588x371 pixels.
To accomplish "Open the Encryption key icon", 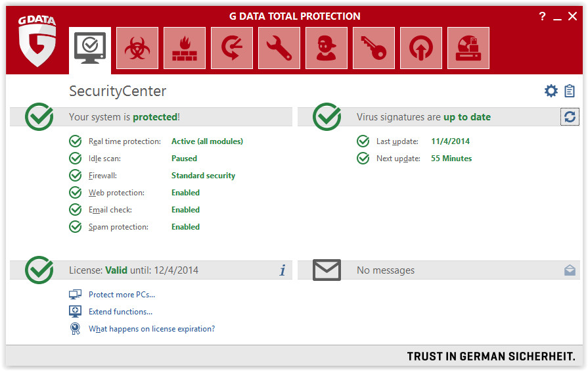I will tap(374, 48).
